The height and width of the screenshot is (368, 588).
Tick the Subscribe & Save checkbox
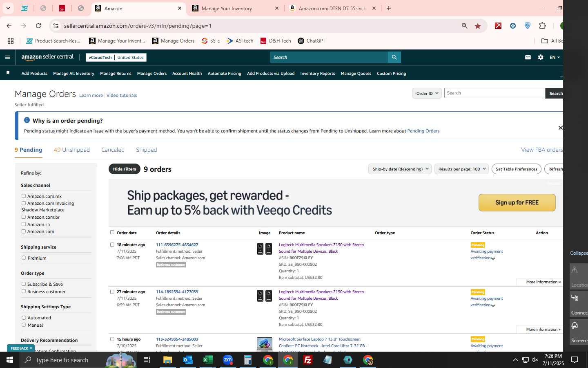[24, 284]
